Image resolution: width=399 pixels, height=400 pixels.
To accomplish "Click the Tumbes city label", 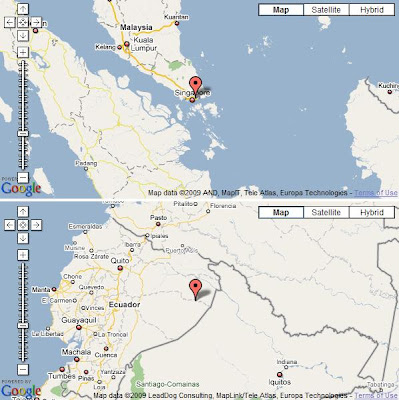I will (x=62, y=376).
